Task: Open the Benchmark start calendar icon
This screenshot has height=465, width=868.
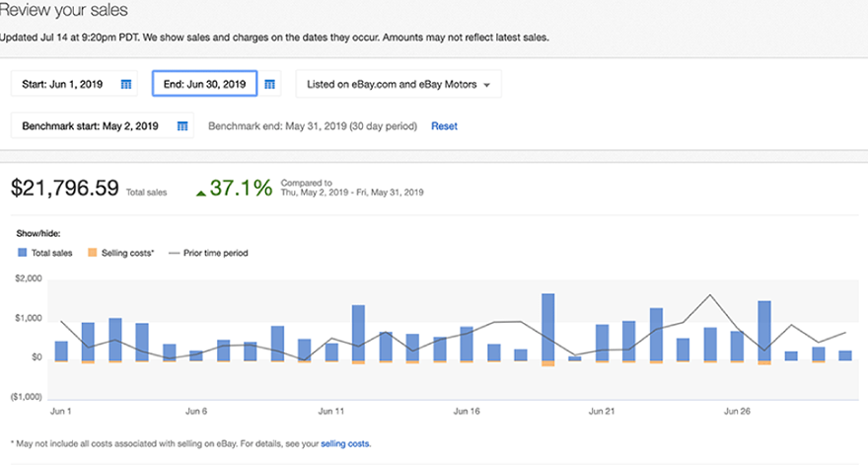Action: pos(181,126)
